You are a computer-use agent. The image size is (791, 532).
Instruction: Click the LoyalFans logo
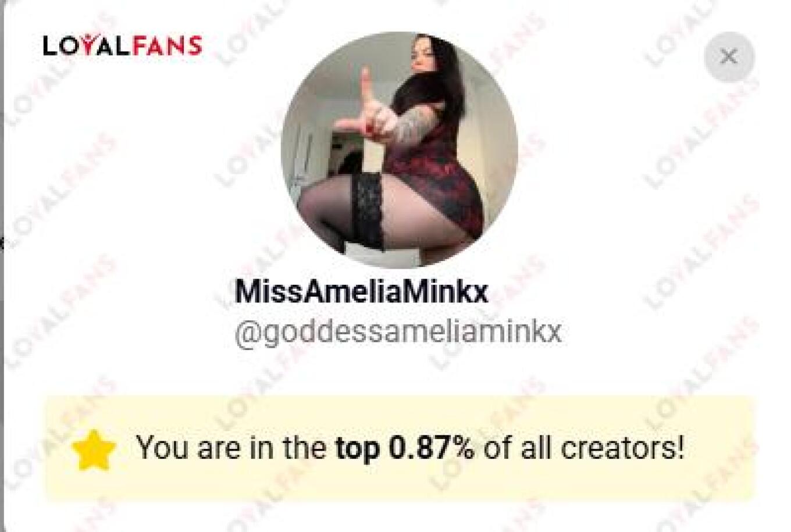pos(123,45)
